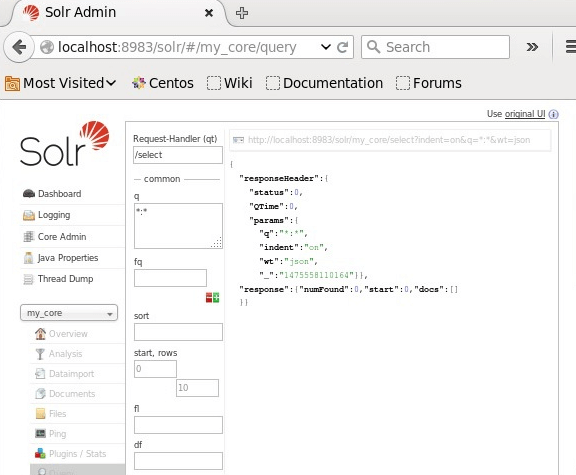The image size is (576, 475).
Task: Select the Analysis menu item
Action: pos(65,354)
